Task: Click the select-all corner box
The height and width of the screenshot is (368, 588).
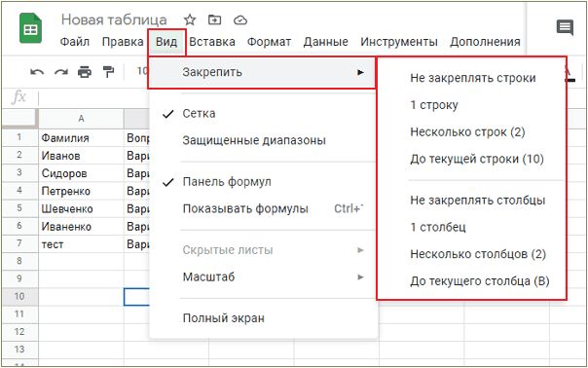Action: (19, 119)
